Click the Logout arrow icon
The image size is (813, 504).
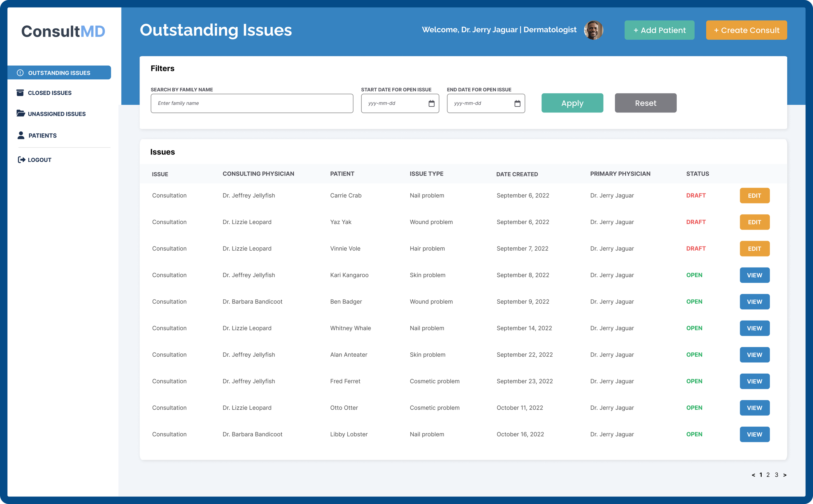(21, 160)
